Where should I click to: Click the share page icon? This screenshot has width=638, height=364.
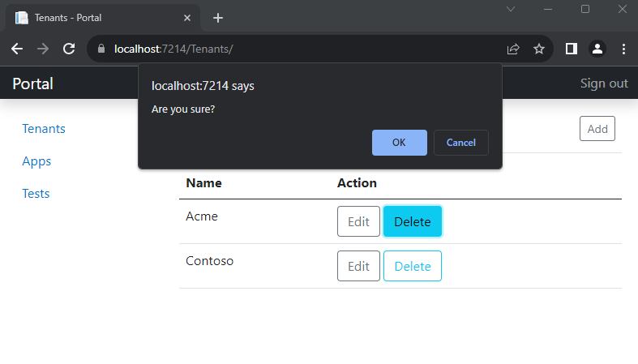pos(513,49)
